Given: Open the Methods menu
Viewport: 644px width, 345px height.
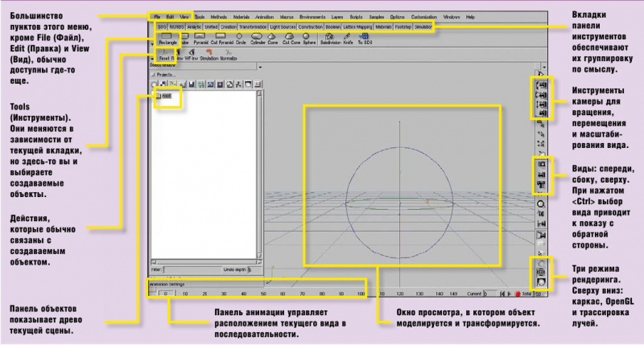Looking at the screenshot, I should coord(218,17).
